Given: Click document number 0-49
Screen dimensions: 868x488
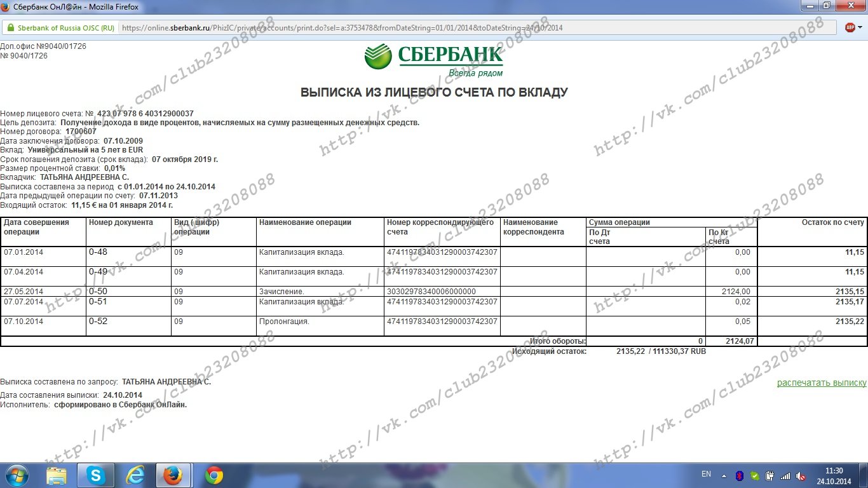Looking at the screenshot, I should (x=98, y=271).
